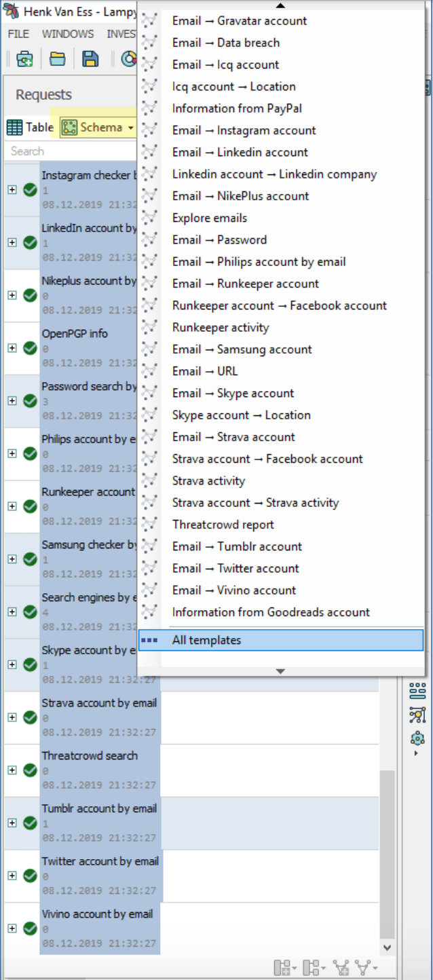The image size is (433, 980).
Task: Select Email → Samsung account template
Action: point(242,350)
